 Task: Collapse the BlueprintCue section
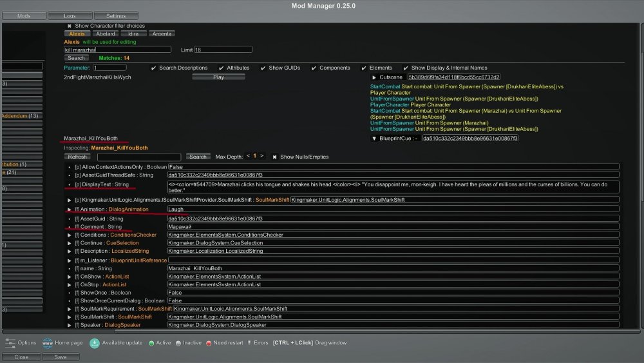click(374, 138)
